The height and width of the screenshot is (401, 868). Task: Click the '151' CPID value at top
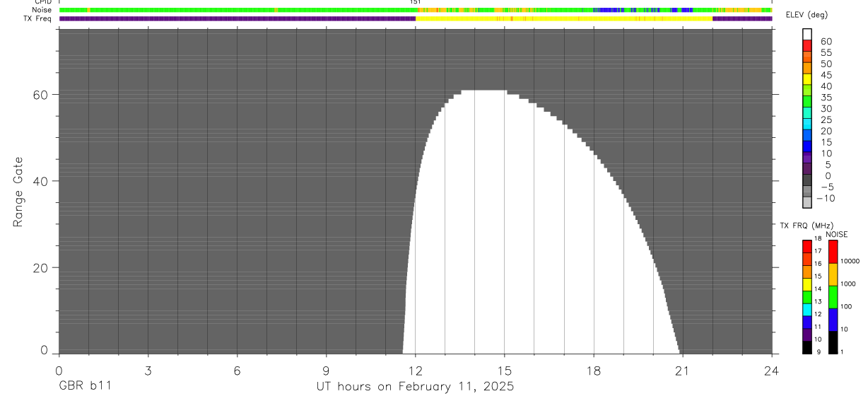click(416, 3)
